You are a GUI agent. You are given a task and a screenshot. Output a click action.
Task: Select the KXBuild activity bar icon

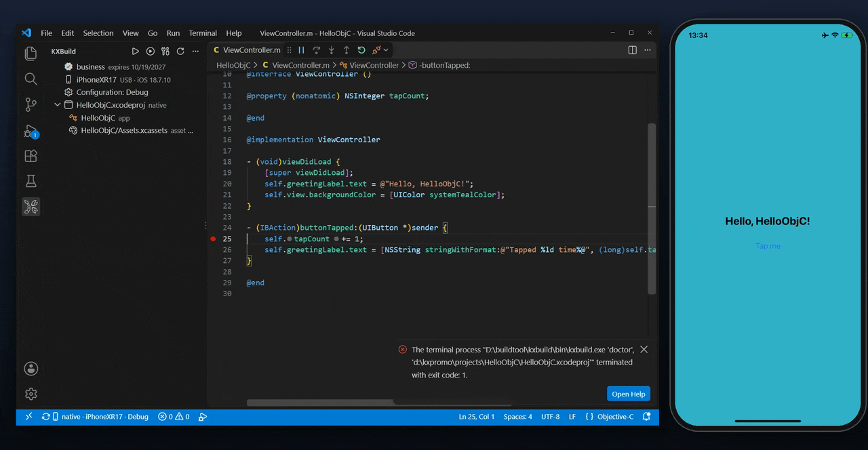31,207
